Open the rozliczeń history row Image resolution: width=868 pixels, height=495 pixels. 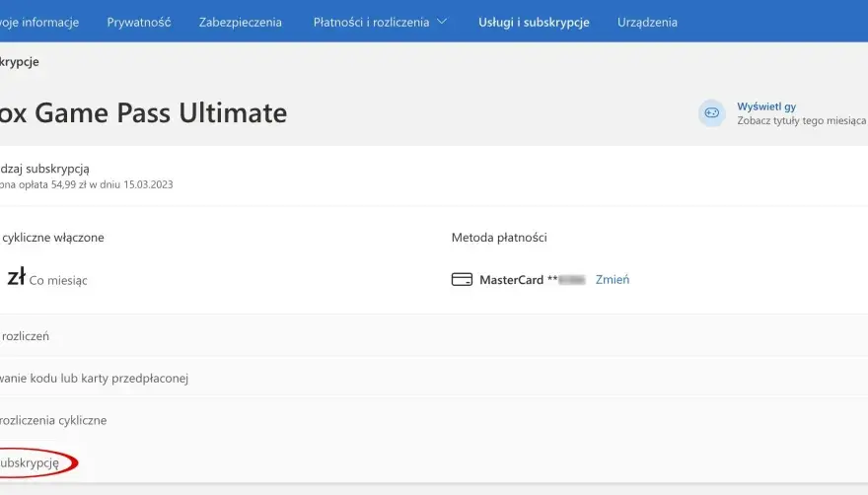pyautogui.click(x=434, y=336)
